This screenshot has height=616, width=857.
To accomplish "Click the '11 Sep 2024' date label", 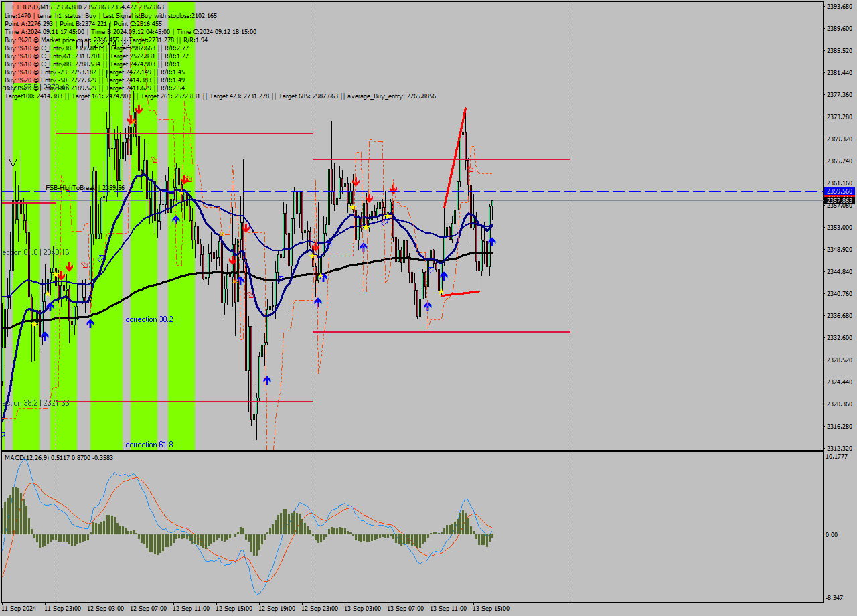I will click(19, 609).
